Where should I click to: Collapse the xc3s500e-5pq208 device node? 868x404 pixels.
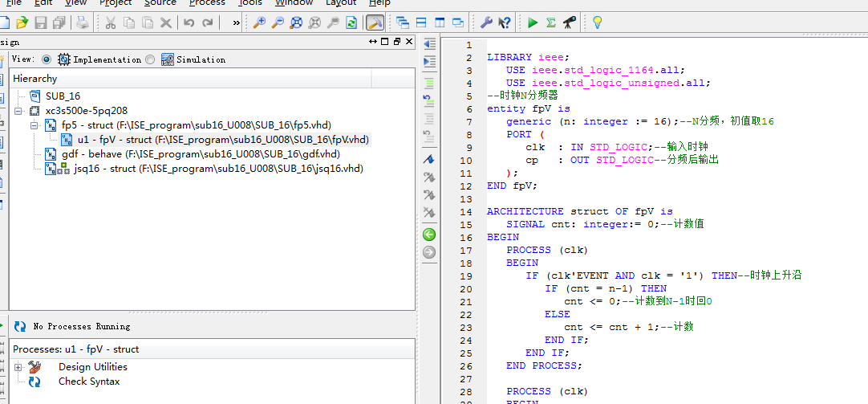point(18,111)
